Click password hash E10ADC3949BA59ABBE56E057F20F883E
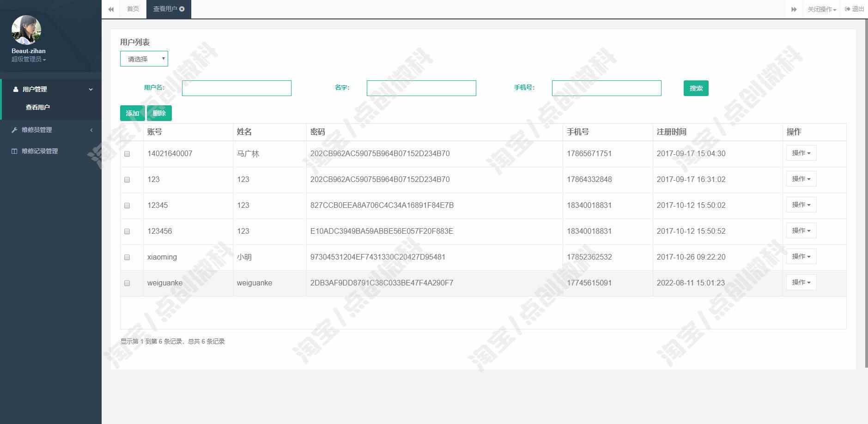 pos(382,231)
